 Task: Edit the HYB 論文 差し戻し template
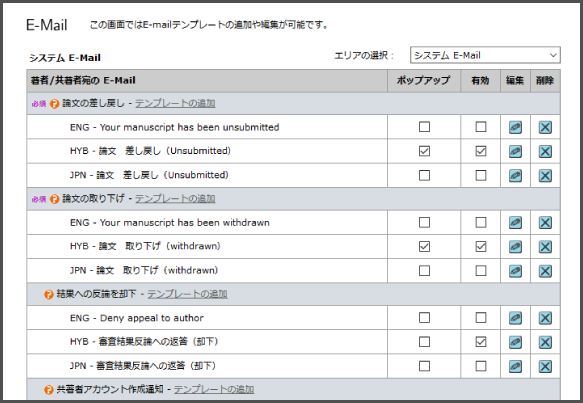tap(515, 151)
